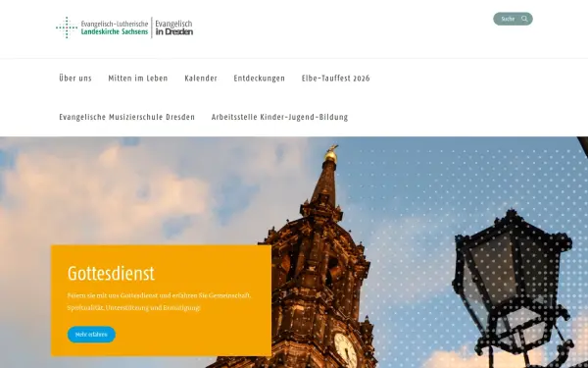Click the Mehr erfahren button
The image size is (588, 368).
[x=91, y=335]
